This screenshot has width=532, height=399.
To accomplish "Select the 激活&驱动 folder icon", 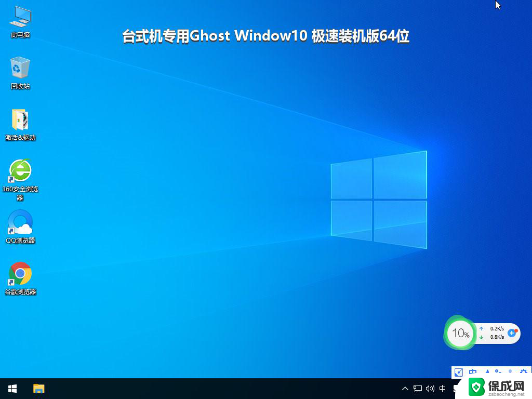I will [x=20, y=125].
